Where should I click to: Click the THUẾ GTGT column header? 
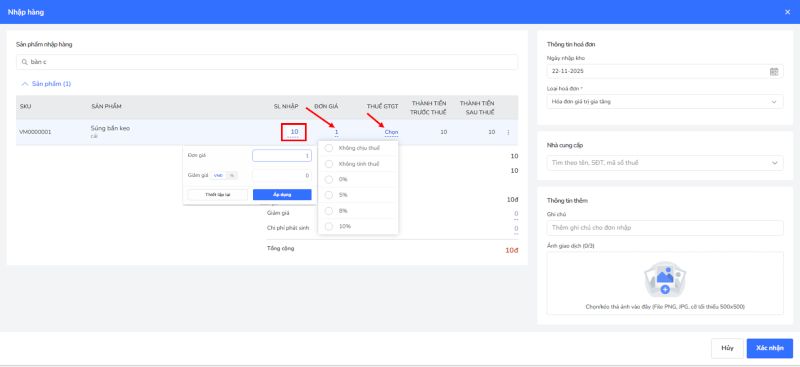click(x=383, y=106)
